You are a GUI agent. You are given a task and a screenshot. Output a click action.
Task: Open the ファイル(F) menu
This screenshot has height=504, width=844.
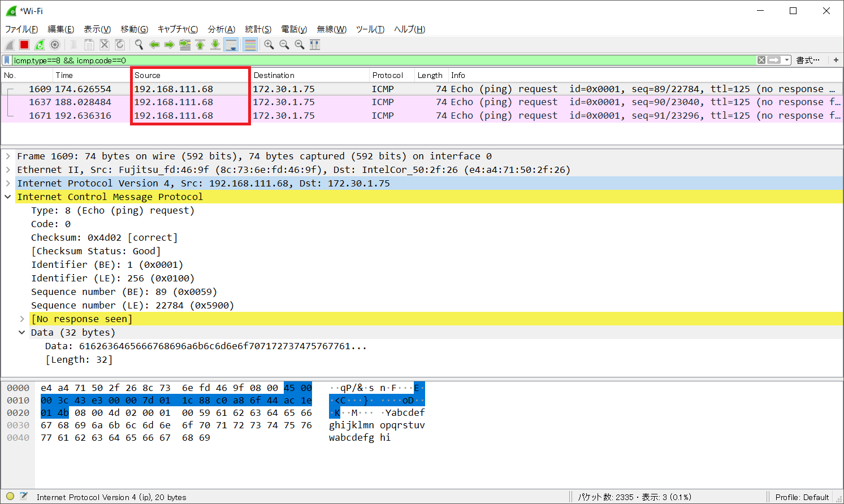[21, 29]
